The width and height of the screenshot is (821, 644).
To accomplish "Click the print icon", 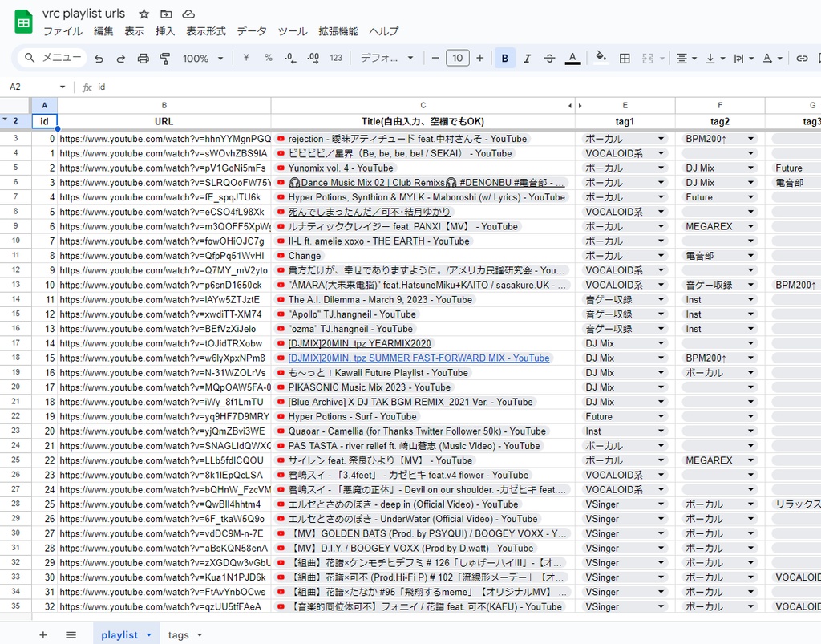I will click(143, 58).
